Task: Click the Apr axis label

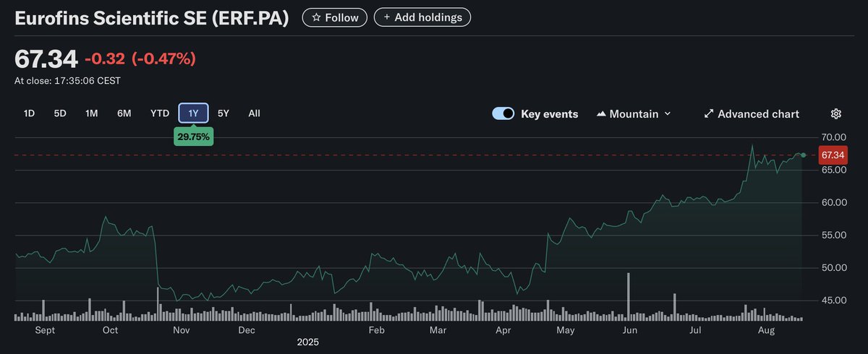Action: [503, 330]
